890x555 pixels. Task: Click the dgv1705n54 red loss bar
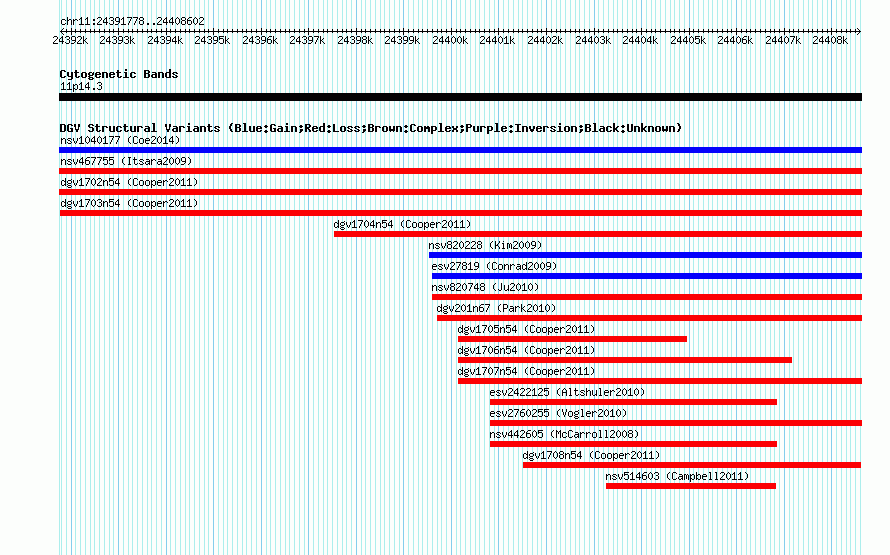pyautogui.click(x=572, y=339)
